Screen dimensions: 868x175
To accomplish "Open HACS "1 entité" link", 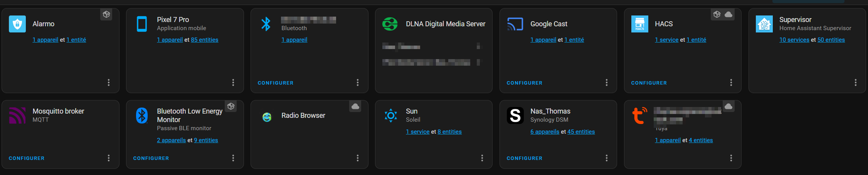I will click(696, 40).
